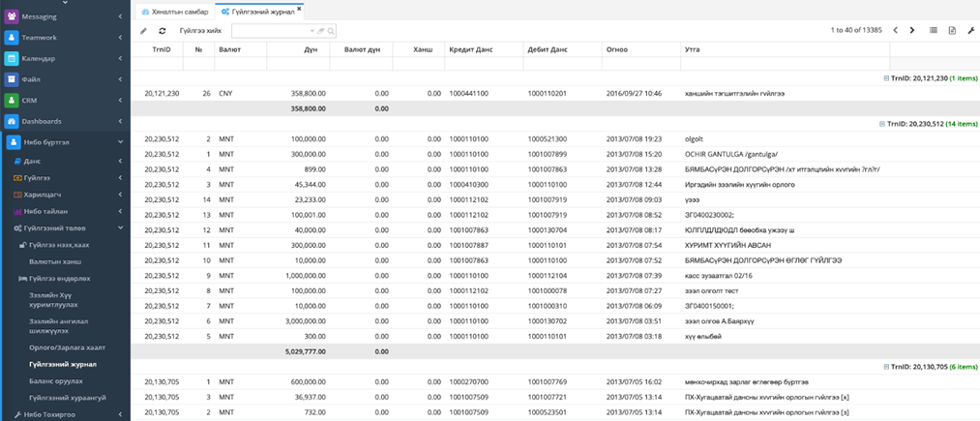
Task: Click the magnifier search icon
Action: (331, 31)
